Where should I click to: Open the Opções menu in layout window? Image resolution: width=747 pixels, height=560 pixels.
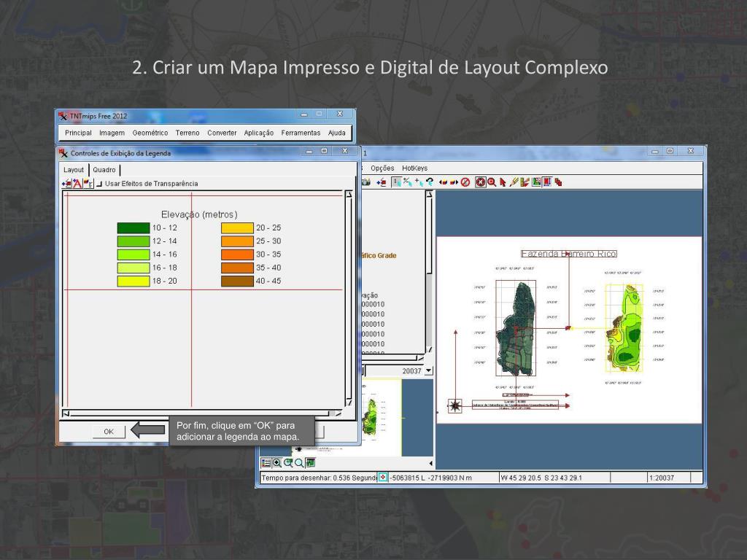tap(382, 168)
